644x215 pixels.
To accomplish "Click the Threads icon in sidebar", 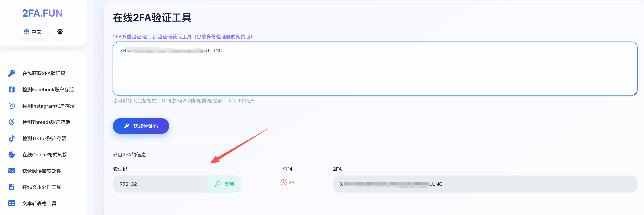I will coord(12,122).
